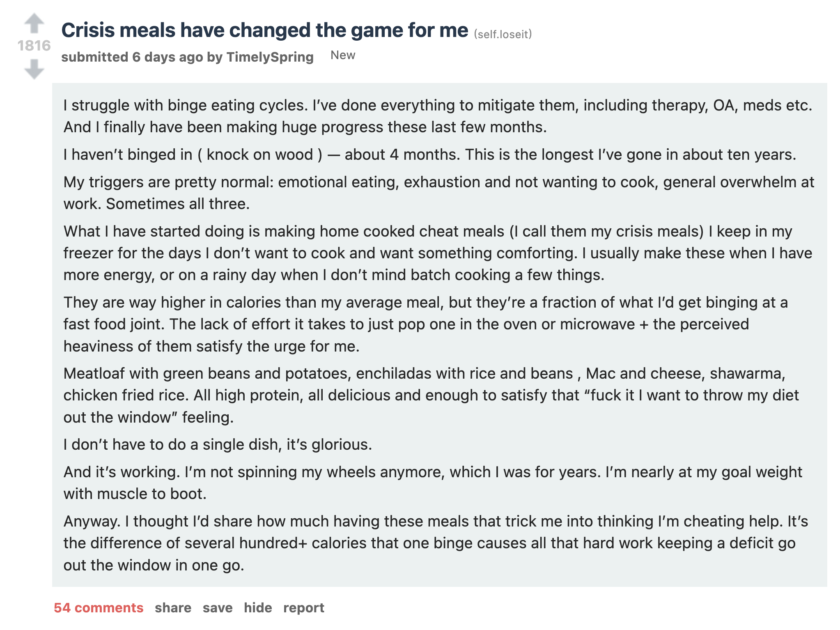Screen dimensions: 840x630
Task: Downvote the Crisis meals post
Action: pos(34,69)
